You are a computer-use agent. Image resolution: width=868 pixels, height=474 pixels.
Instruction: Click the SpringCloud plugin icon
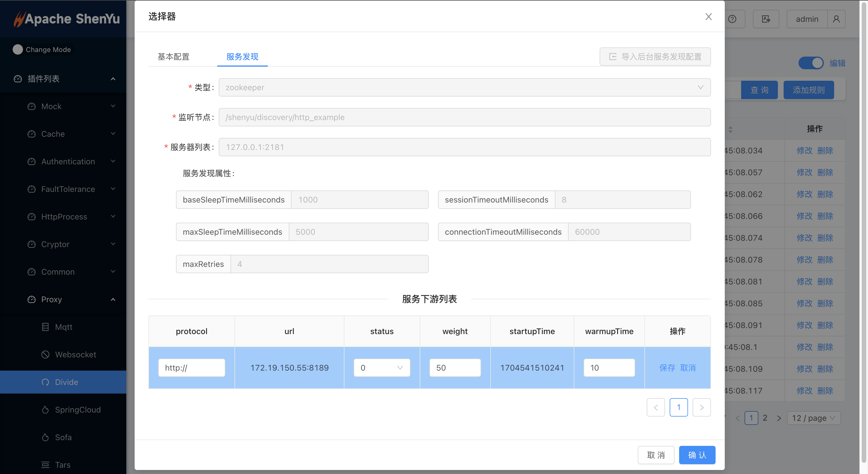pos(45,410)
